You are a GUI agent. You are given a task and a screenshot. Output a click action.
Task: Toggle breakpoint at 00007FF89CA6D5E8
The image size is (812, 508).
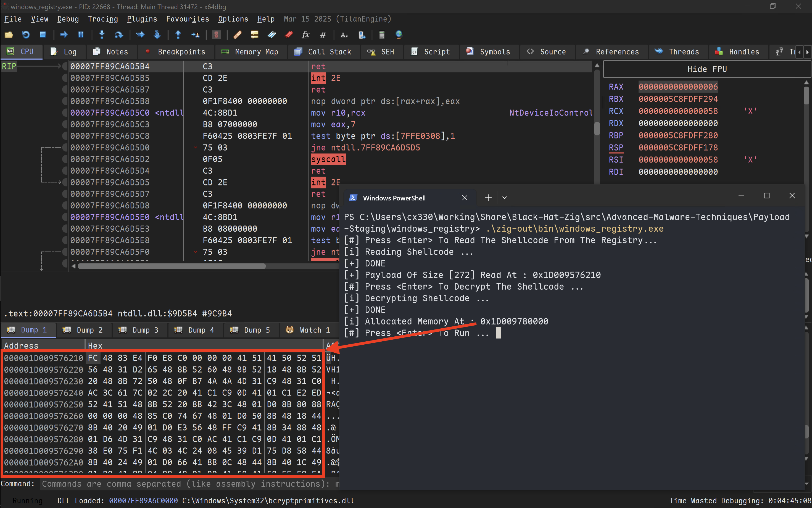(65, 240)
